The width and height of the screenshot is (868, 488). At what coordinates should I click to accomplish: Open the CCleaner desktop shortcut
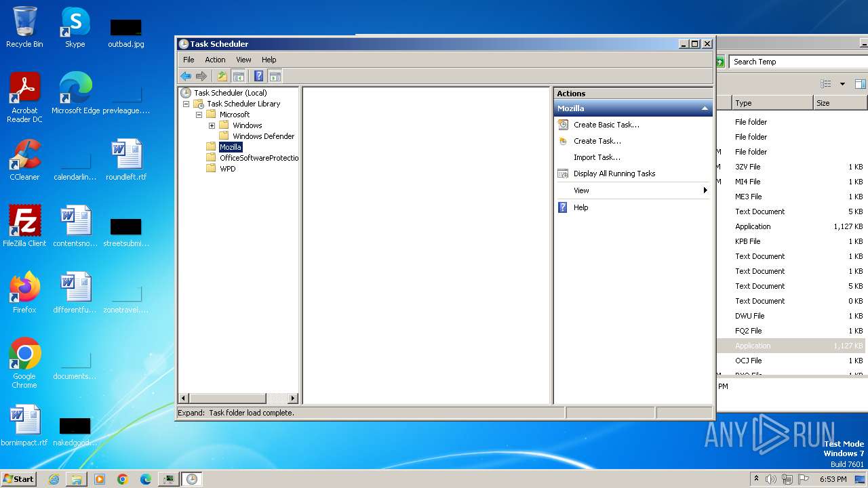pos(24,160)
